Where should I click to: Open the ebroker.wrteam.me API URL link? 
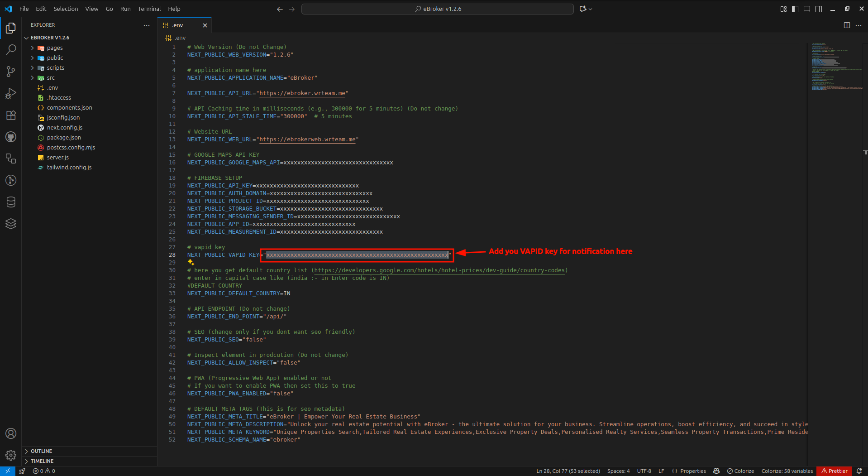[302, 93]
